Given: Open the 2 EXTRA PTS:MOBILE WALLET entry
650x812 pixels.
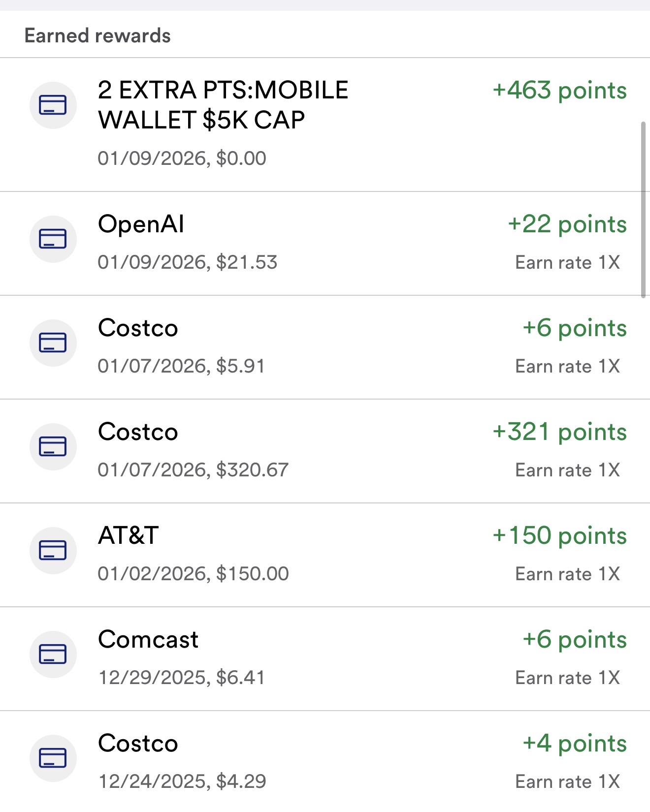Looking at the screenshot, I should coord(223,105).
